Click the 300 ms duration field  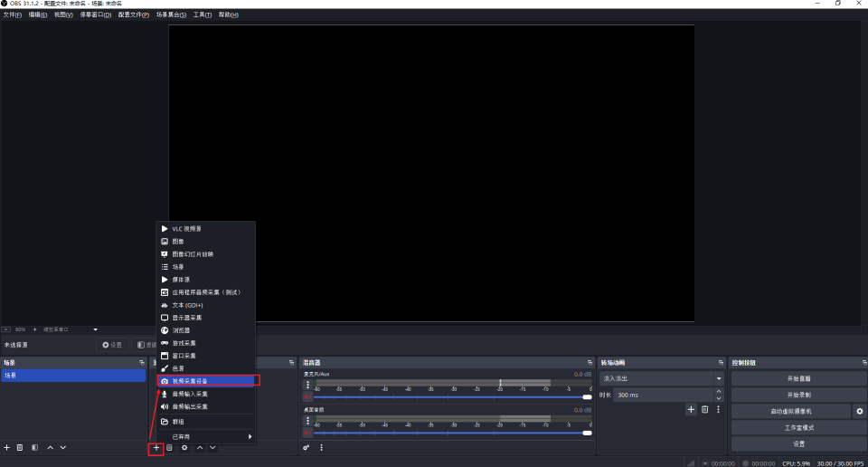[x=664, y=395]
